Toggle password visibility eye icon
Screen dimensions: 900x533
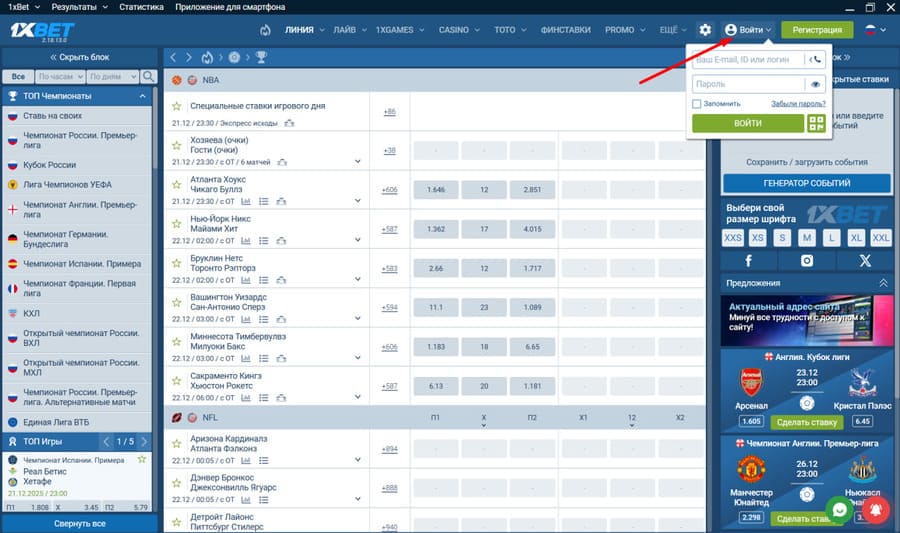coord(815,84)
